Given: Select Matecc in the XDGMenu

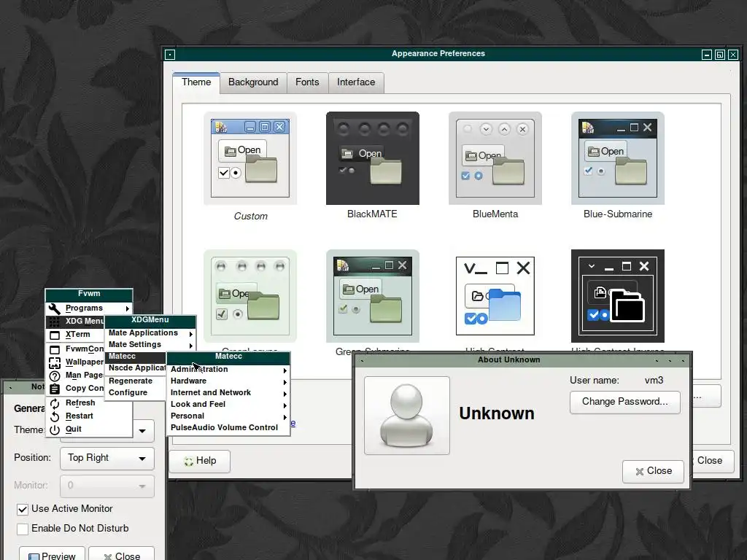Looking at the screenshot, I should click(x=135, y=356).
